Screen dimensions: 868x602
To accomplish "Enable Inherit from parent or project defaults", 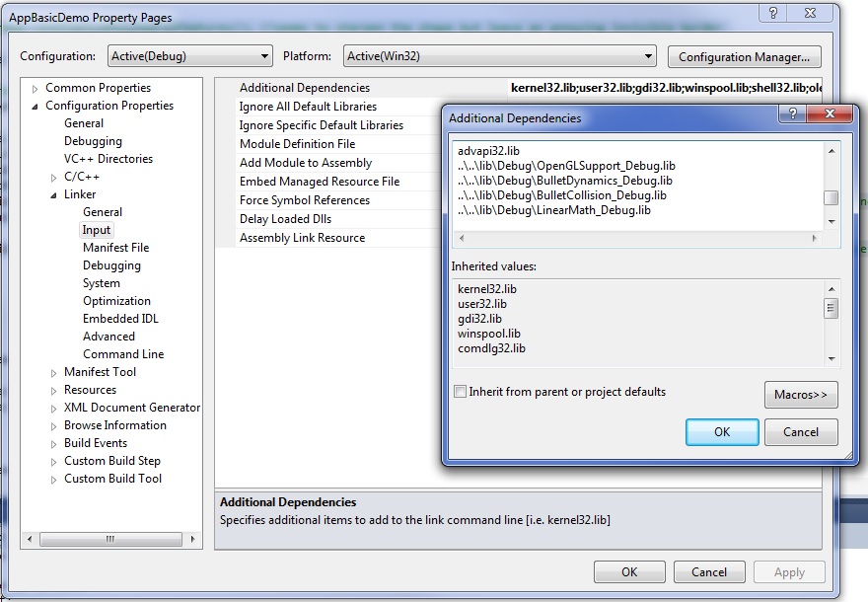I will point(460,392).
